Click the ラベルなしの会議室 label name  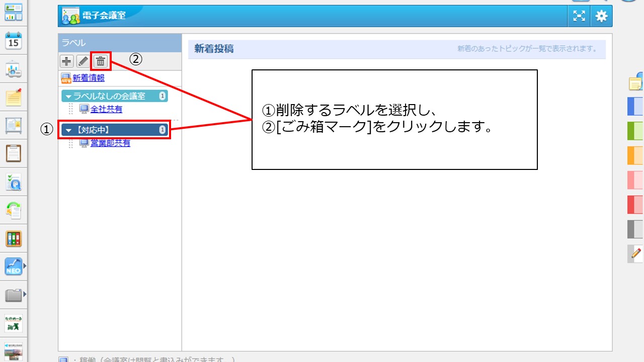[109, 96]
